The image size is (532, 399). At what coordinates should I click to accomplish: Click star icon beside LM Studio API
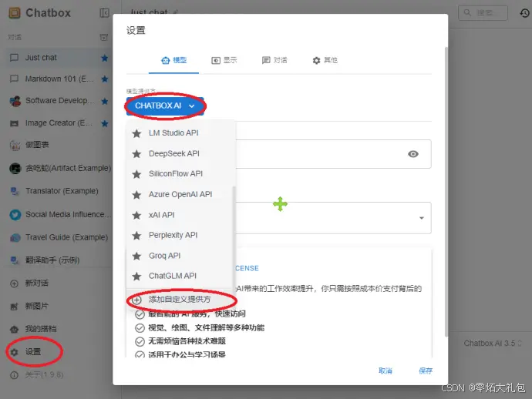[136, 133]
